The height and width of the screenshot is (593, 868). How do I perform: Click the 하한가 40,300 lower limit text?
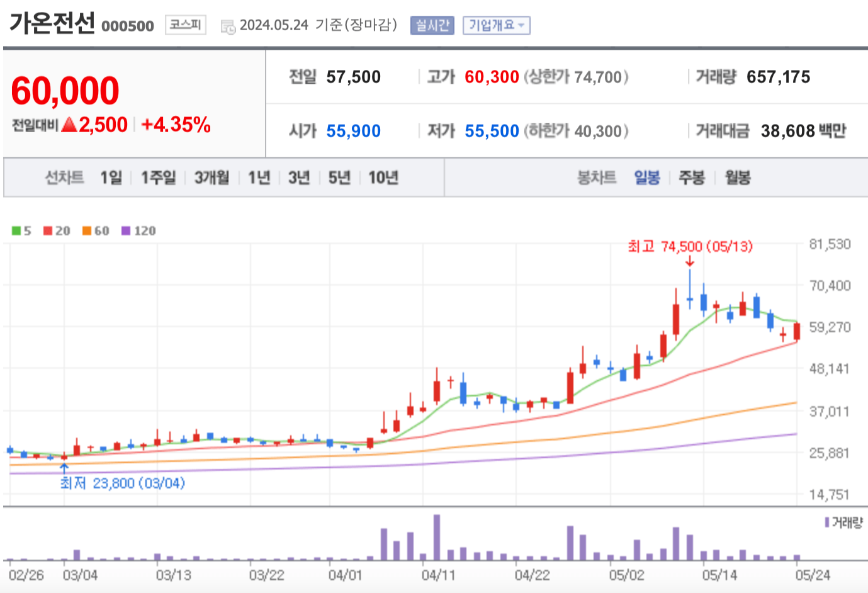click(x=576, y=131)
